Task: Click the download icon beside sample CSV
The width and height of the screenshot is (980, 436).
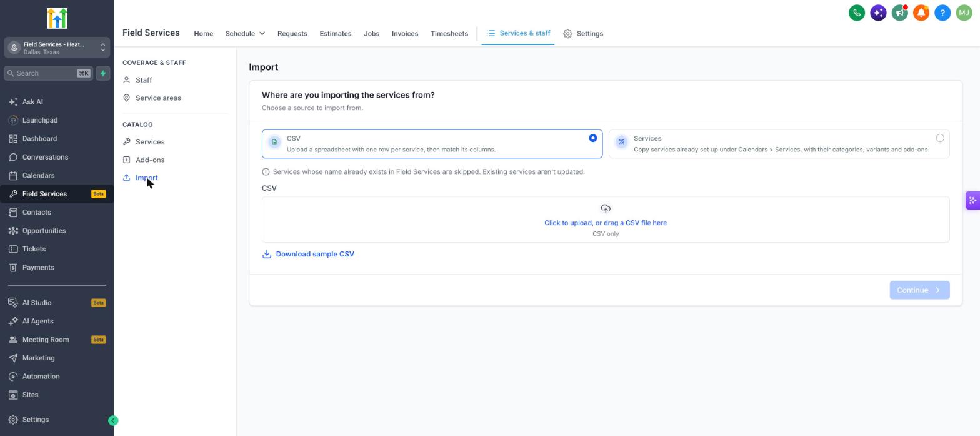Action: (x=267, y=254)
